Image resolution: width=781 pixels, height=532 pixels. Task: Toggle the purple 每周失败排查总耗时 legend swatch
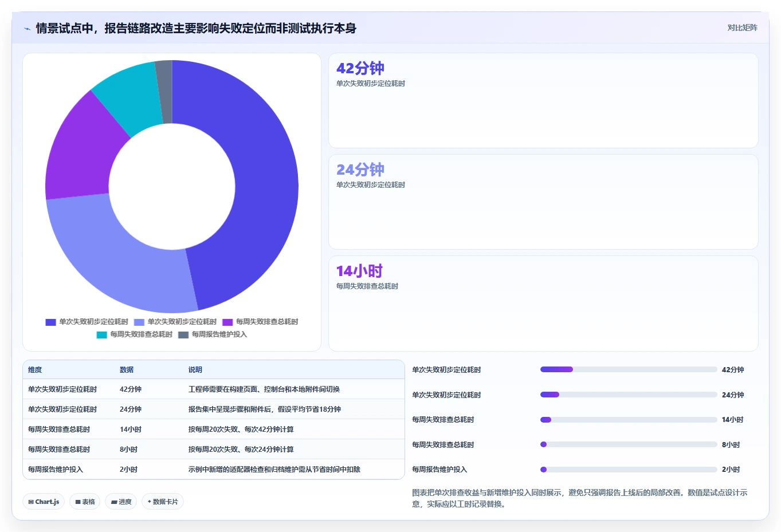pos(227,322)
